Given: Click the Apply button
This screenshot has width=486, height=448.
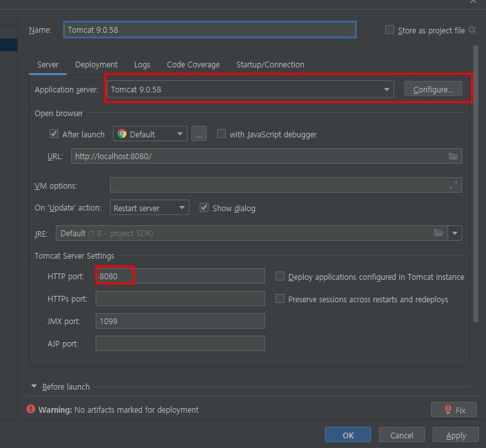Looking at the screenshot, I should pos(456,435).
